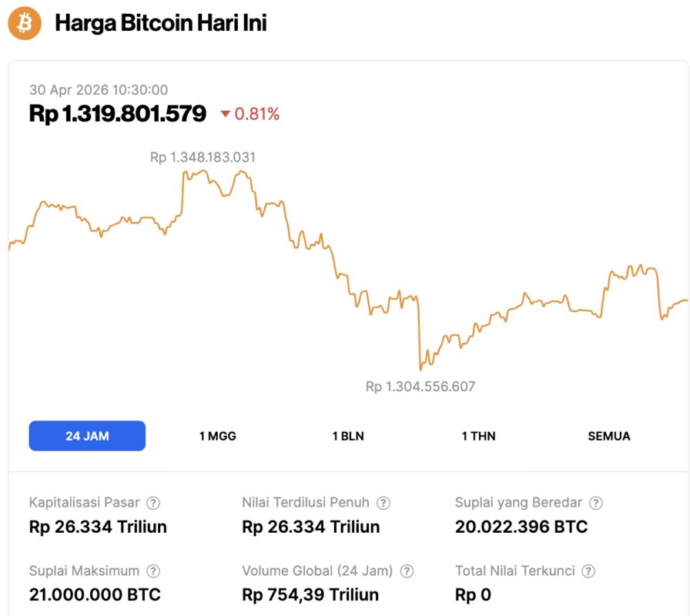Click the orange Bitcoin logo icon
Image resolution: width=690 pixels, height=616 pixels.
point(24,24)
